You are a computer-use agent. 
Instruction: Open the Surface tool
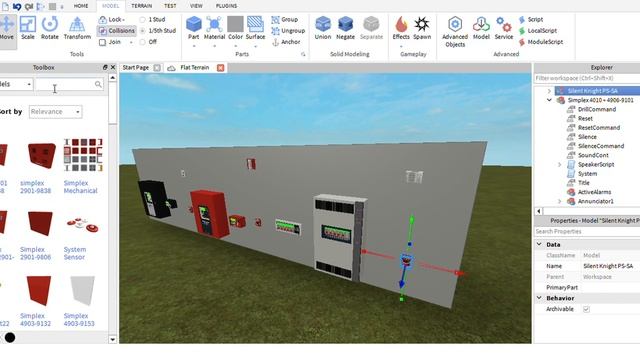click(255, 29)
